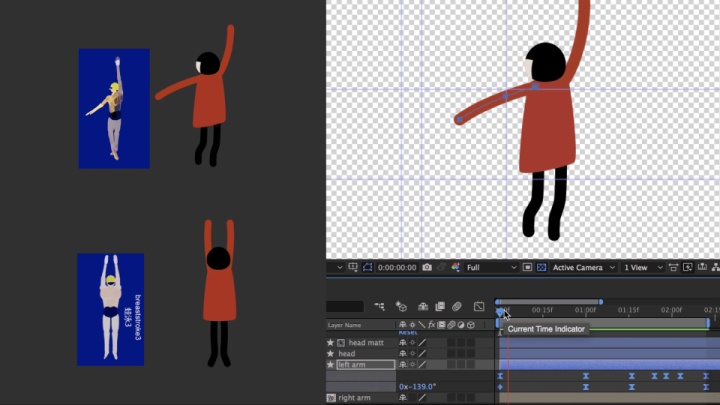Screen dimensions: 720x405
Task: Open the 1 View layout dropdown
Action: tap(640, 268)
